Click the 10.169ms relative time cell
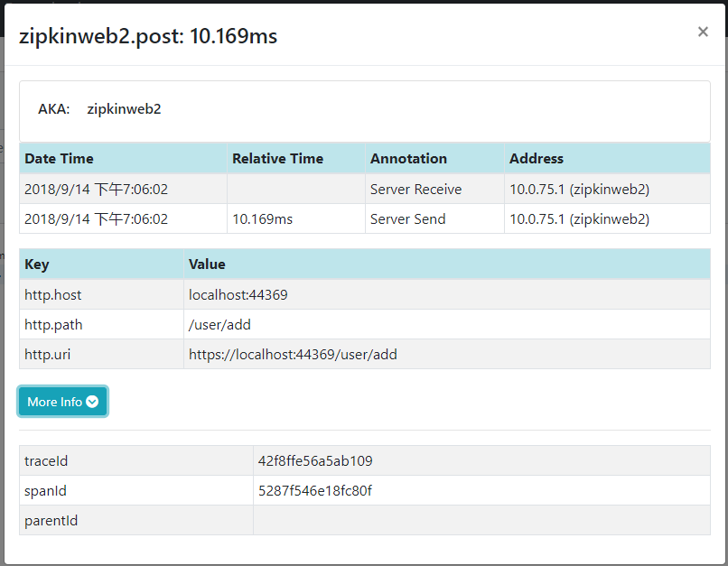The image size is (728, 566). tap(296, 219)
